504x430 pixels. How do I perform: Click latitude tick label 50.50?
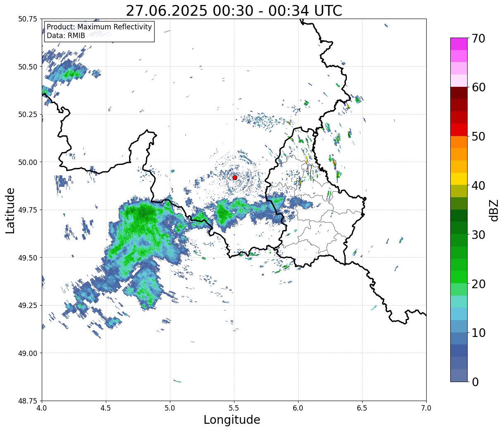pos(28,67)
